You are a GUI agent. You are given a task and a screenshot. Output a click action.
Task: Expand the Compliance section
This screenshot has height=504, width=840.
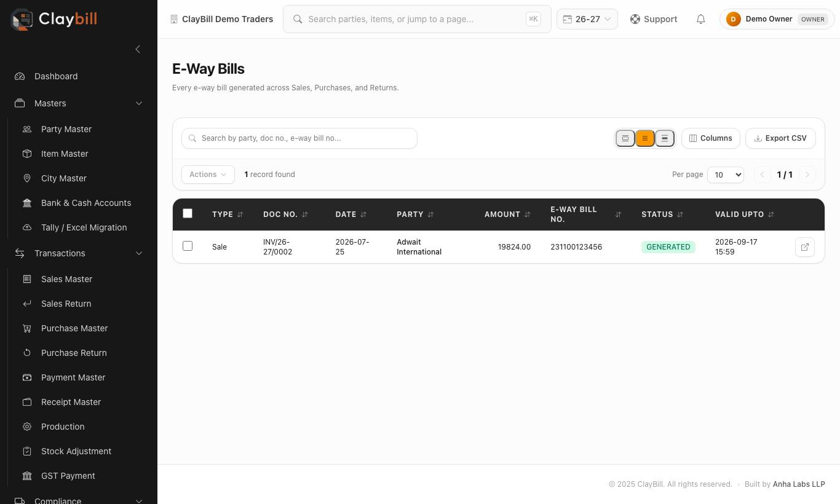(79, 500)
